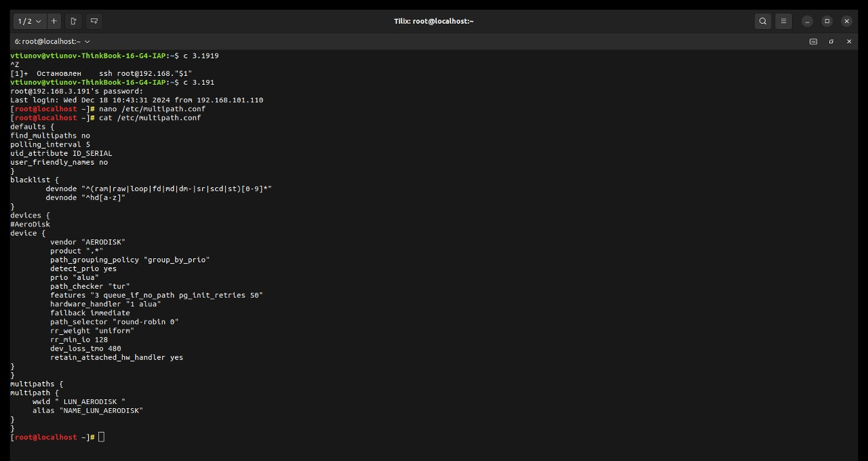
Task: Click the "root@192.168.3.191's password:" line
Action: pos(77,91)
